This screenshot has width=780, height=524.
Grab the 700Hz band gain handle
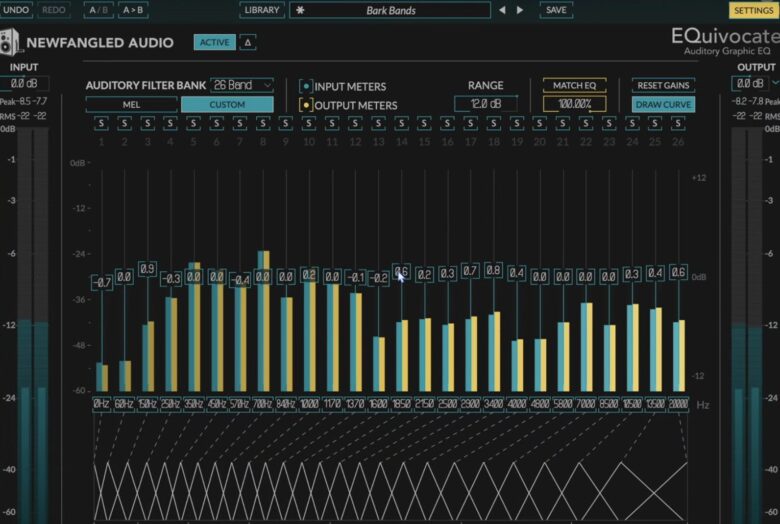tap(263, 277)
